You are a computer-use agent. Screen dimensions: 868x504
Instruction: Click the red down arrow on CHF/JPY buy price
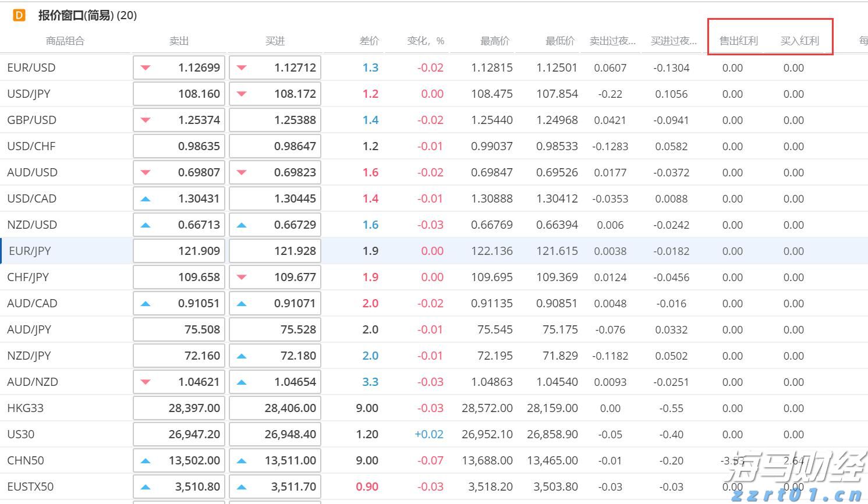(242, 276)
